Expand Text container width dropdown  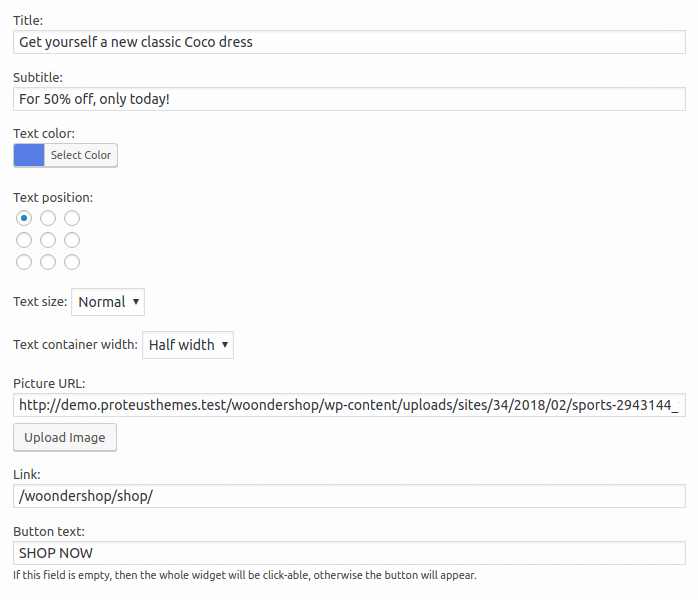coord(188,345)
